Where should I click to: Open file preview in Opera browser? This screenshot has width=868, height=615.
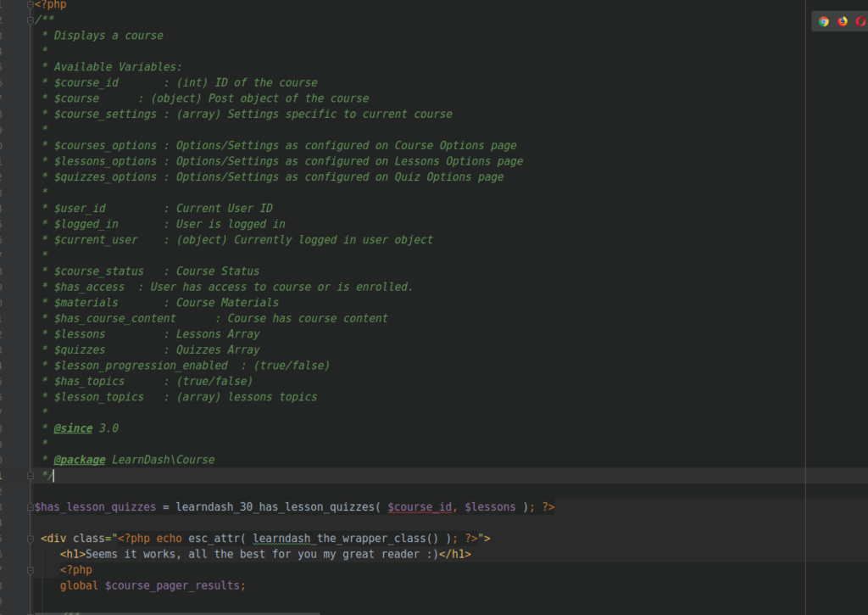click(x=861, y=21)
